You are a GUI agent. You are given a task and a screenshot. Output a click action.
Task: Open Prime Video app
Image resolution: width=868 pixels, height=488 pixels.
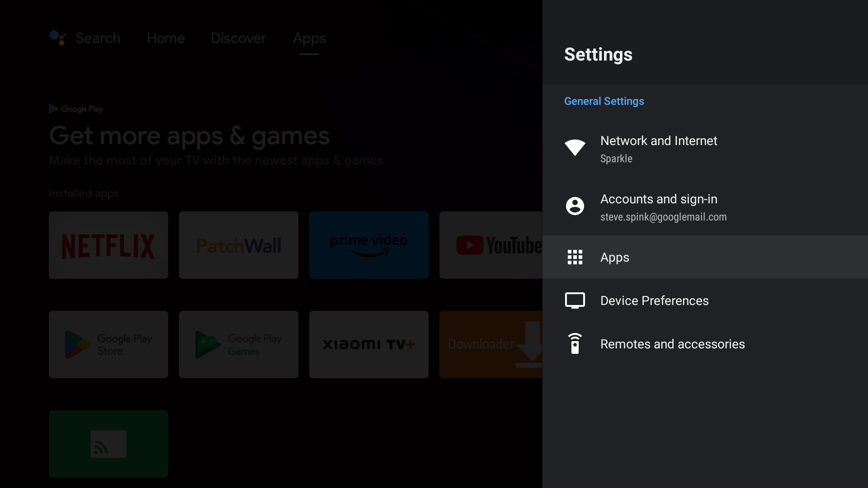point(368,245)
